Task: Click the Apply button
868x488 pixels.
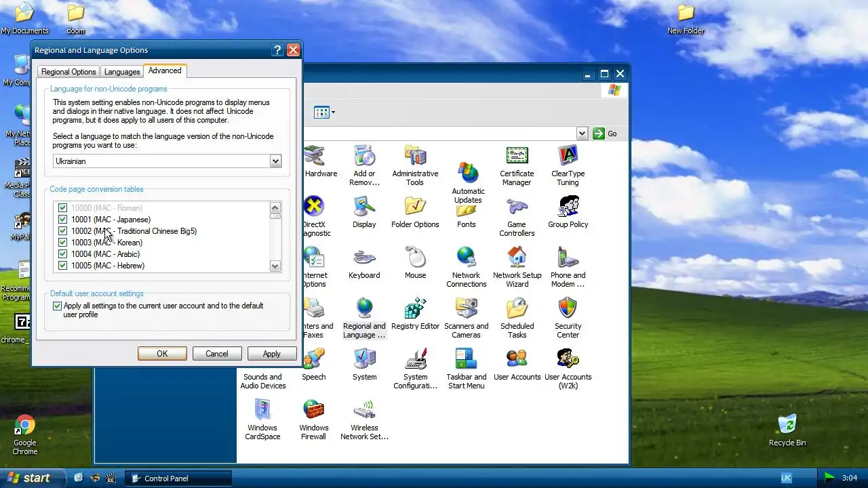Action: [271, 354]
